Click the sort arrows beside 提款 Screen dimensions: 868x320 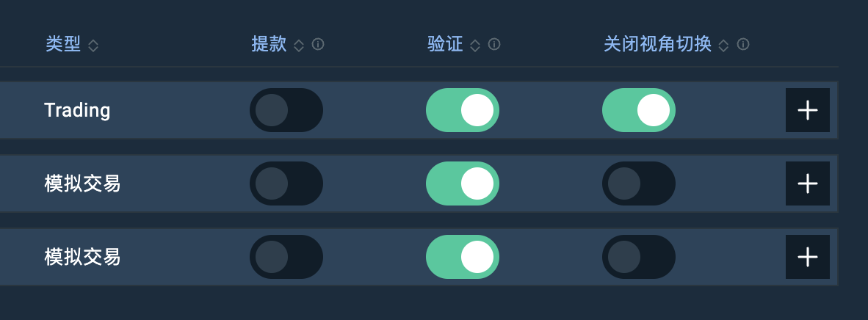pos(299,46)
